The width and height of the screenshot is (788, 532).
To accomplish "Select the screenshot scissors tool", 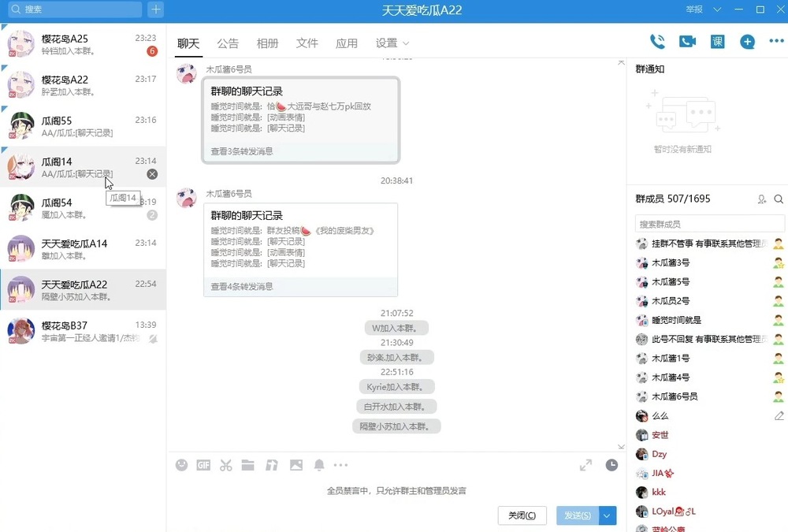I will click(225, 465).
